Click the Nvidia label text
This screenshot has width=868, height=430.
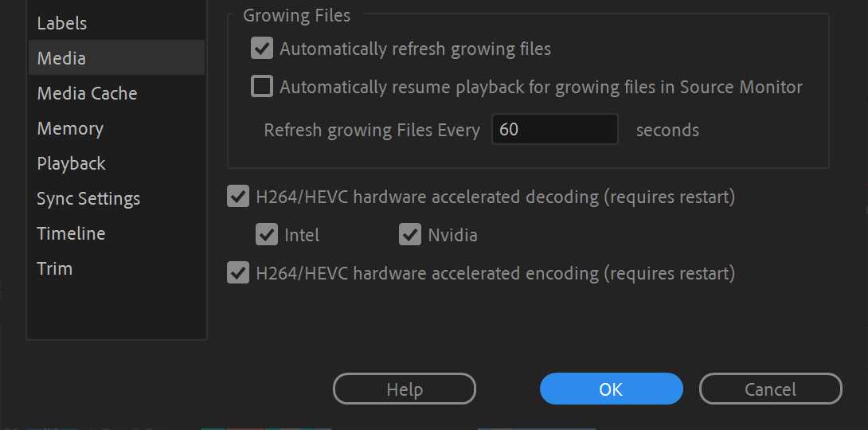point(452,235)
